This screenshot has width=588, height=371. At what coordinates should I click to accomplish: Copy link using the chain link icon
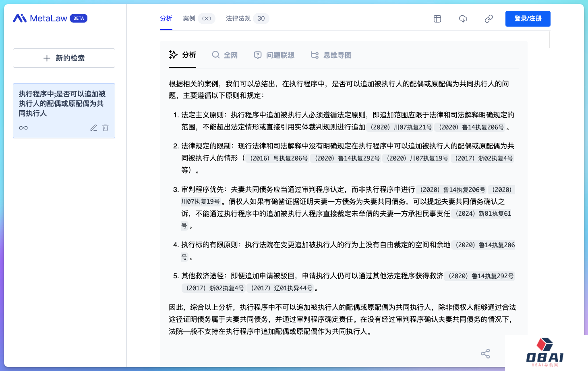(x=489, y=19)
